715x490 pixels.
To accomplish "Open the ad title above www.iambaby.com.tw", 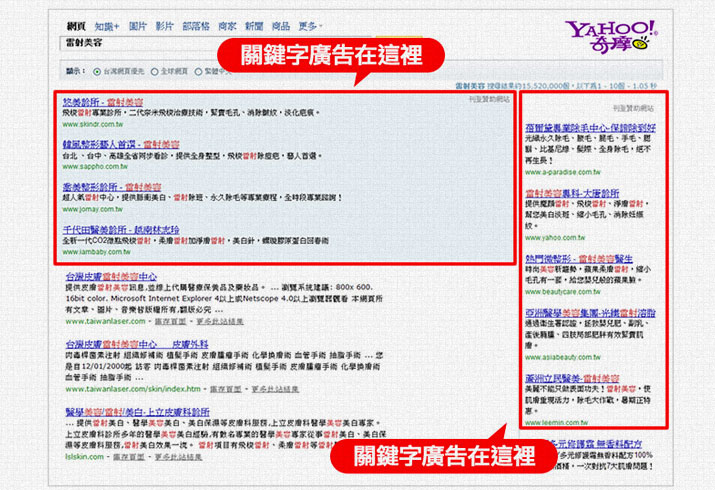I will (x=121, y=230).
